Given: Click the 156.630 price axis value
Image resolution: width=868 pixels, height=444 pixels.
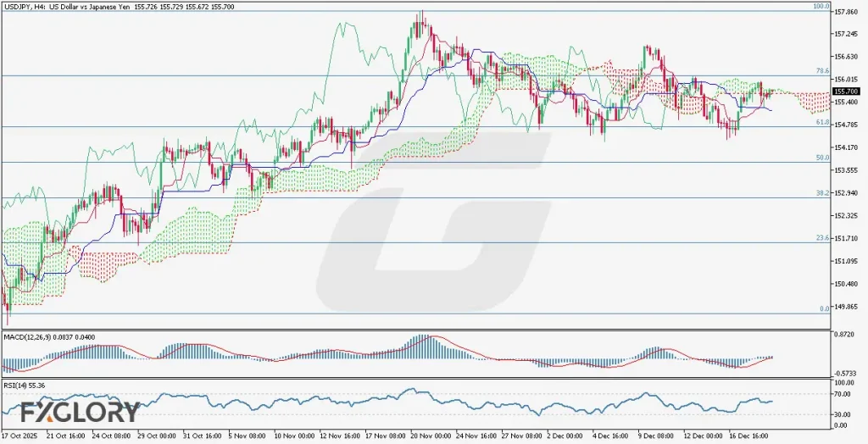Looking at the screenshot, I should click(845, 57).
